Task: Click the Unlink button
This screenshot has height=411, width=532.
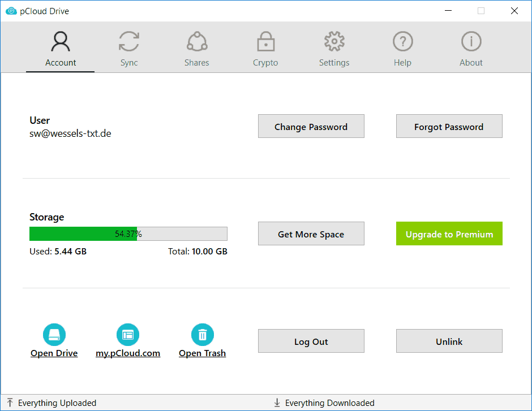Action: pyautogui.click(x=449, y=341)
